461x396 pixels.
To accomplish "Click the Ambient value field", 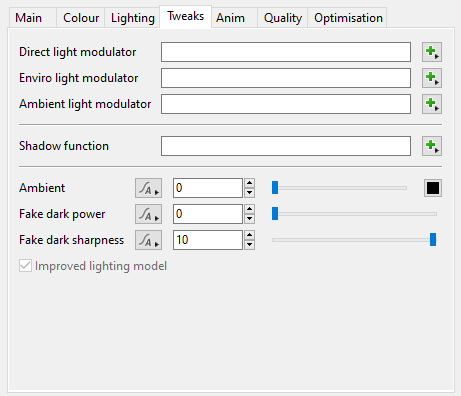I will point(208,188).
